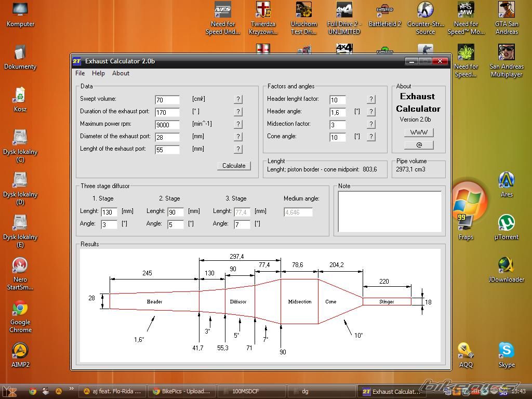Focus the 1. Stage Lenght field

pos(109,212)
